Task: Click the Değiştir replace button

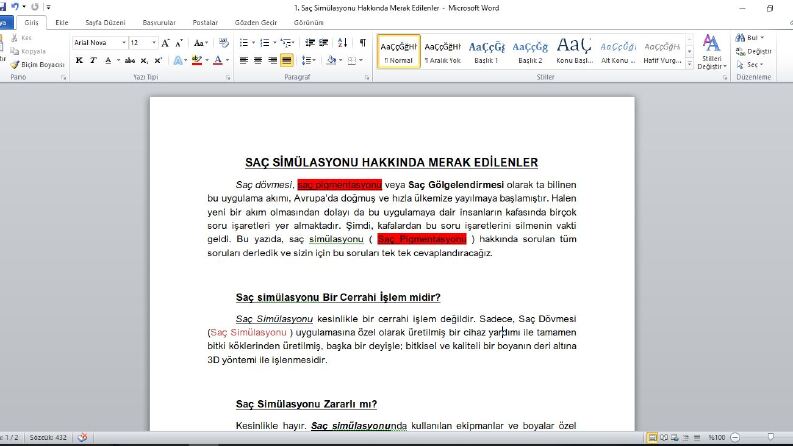Action: click(x=754, y=52)
